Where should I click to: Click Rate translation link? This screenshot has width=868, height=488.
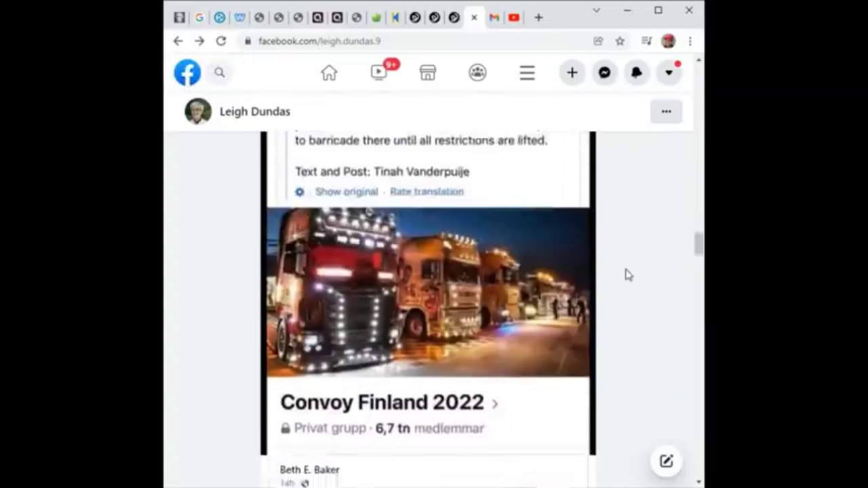tap(427, 192)
